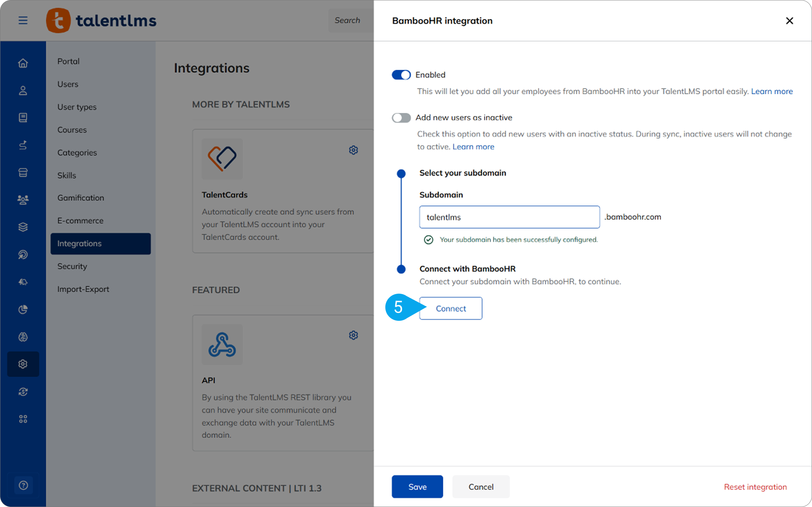Go to Home in the sidebar
This screenshot has height=507, width=812.
[x=23, y=63]
